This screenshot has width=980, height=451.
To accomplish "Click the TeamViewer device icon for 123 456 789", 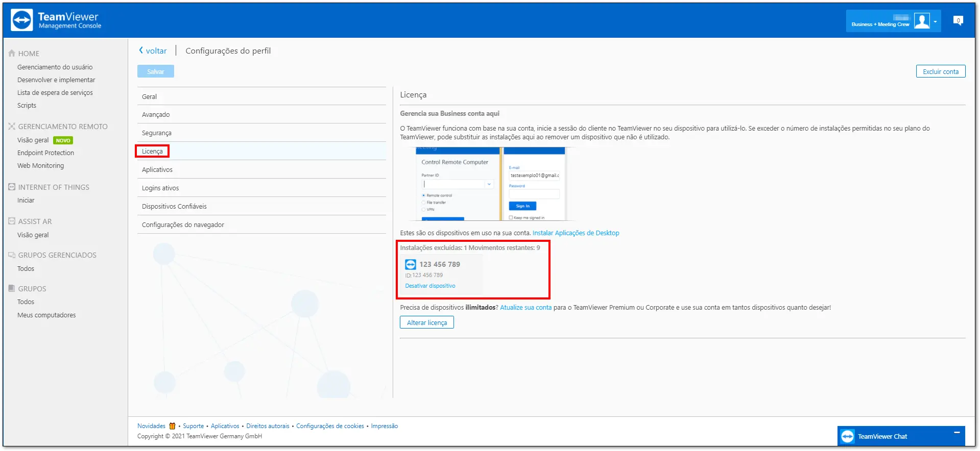I will (411, 264).
